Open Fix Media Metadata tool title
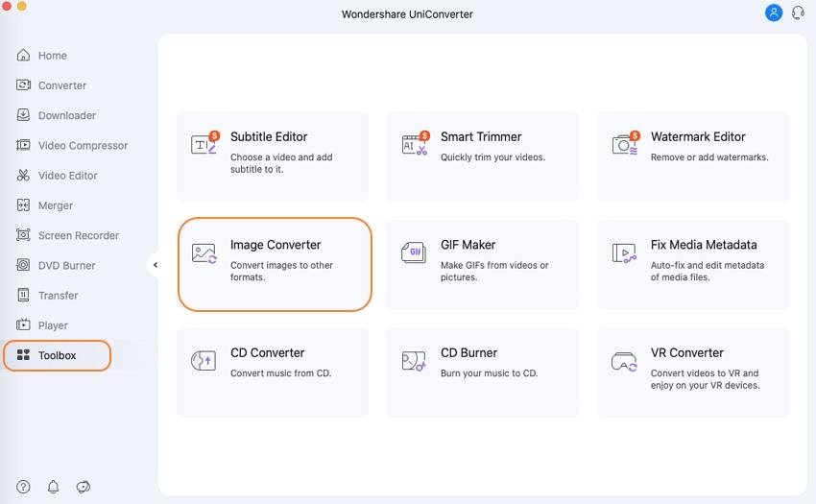Image resolution: width=816 pixels, height=504 pixels. [704, 245]
